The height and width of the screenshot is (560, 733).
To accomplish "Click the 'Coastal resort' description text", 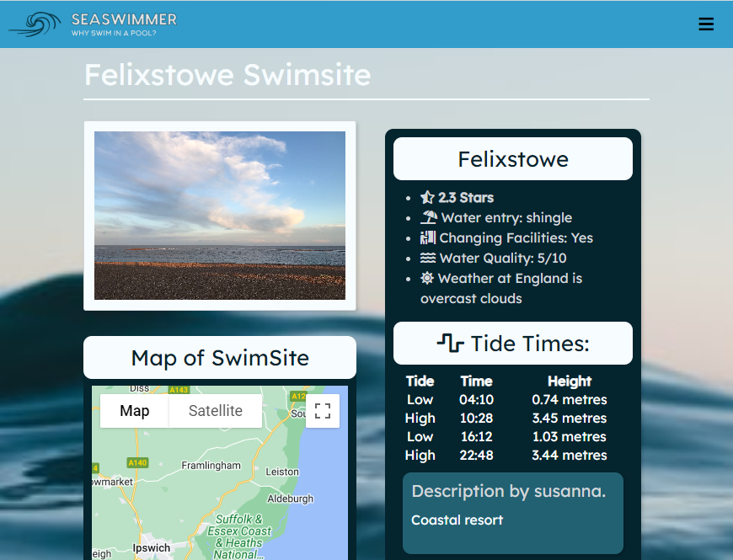I will point(457,520).
